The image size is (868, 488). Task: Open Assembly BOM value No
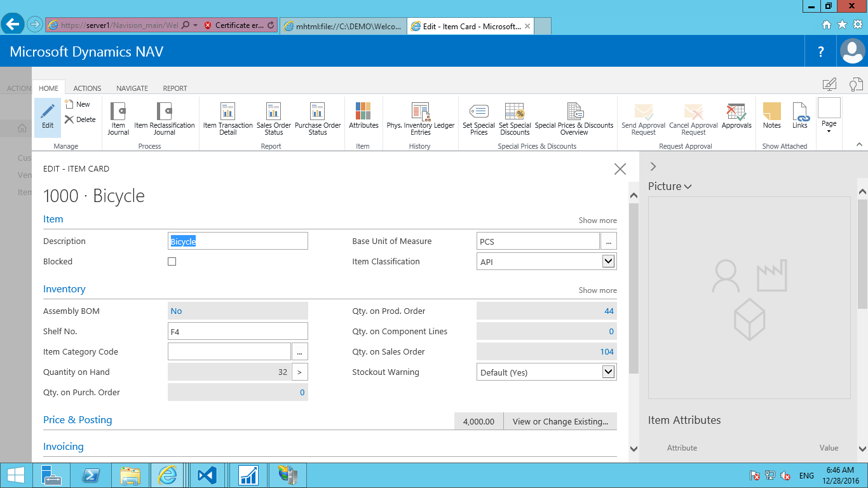pyautogui.click(x=176, y=311)
